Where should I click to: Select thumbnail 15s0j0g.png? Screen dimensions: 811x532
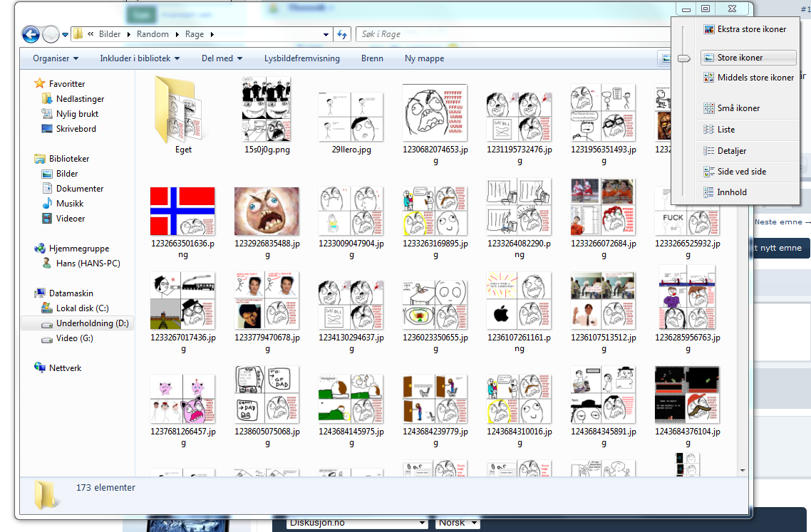(267, 109)
